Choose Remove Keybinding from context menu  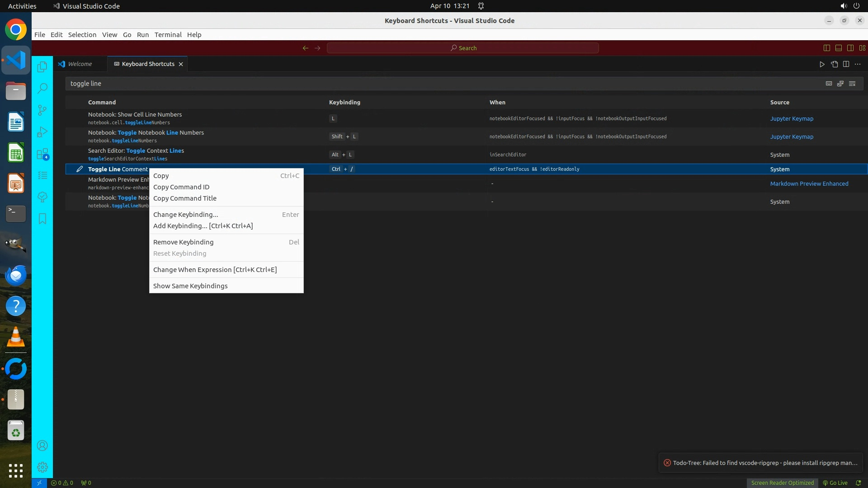coord(183,242)
